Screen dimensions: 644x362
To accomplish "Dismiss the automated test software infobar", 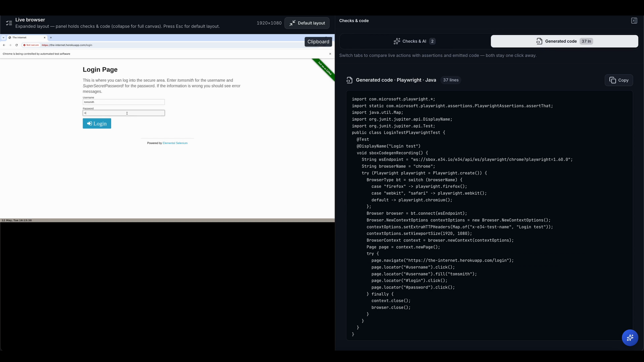I will 330,54.
